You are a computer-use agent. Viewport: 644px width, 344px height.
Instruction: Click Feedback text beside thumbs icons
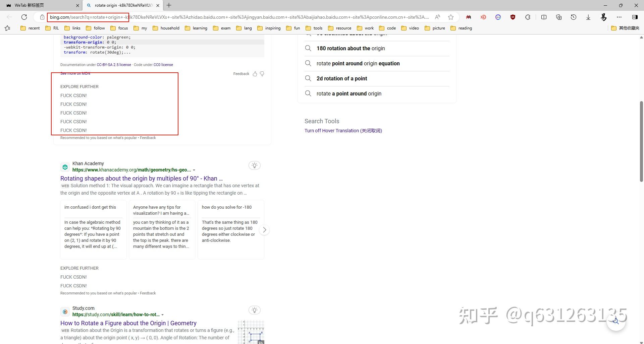(241, 74)
